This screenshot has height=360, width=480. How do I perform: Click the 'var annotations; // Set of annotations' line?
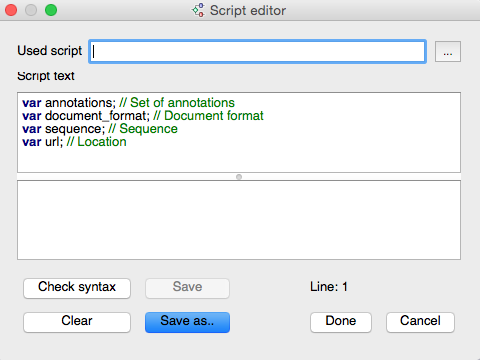[128, 103]
